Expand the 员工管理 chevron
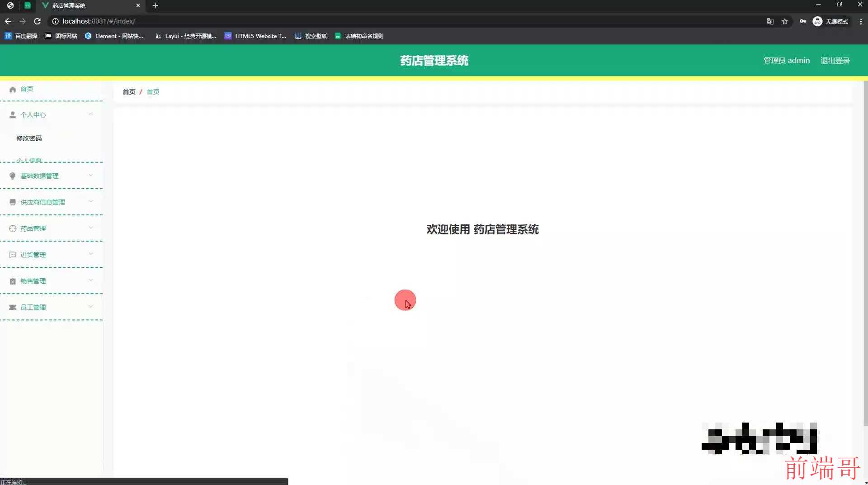Screen dimensions: 868x485 coord(91,307)
